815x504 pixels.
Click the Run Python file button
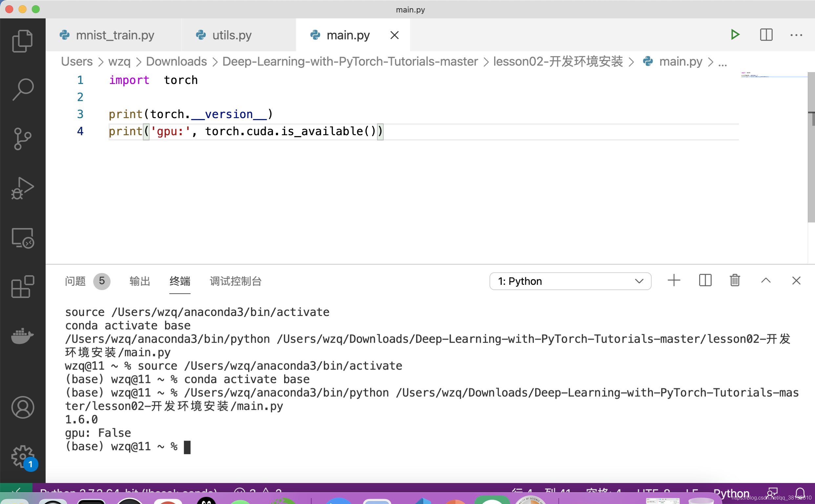[736, 34]
